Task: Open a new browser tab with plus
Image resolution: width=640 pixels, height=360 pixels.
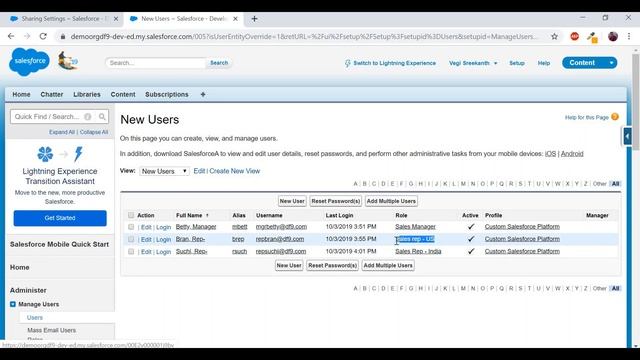Action: click(x=254, y=19)
